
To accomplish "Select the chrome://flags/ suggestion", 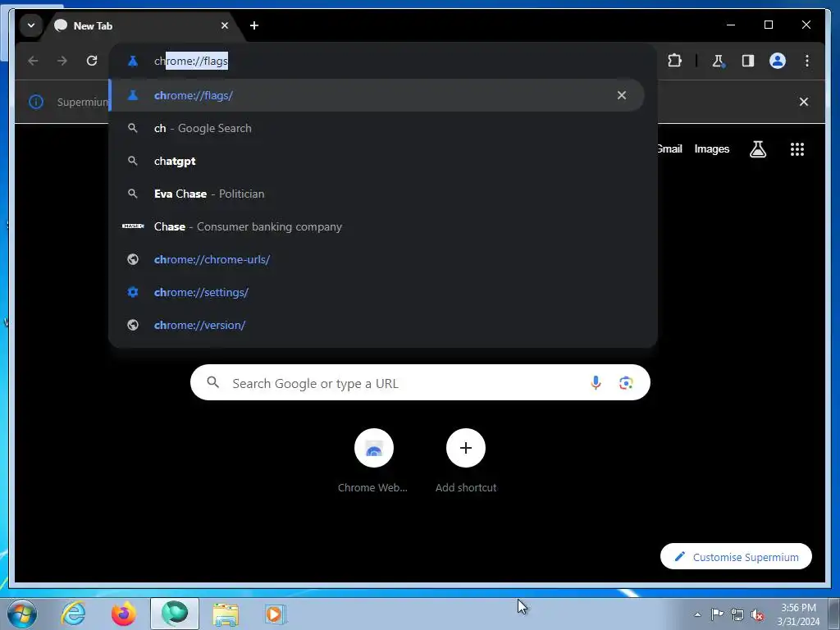I will [376, 95].
